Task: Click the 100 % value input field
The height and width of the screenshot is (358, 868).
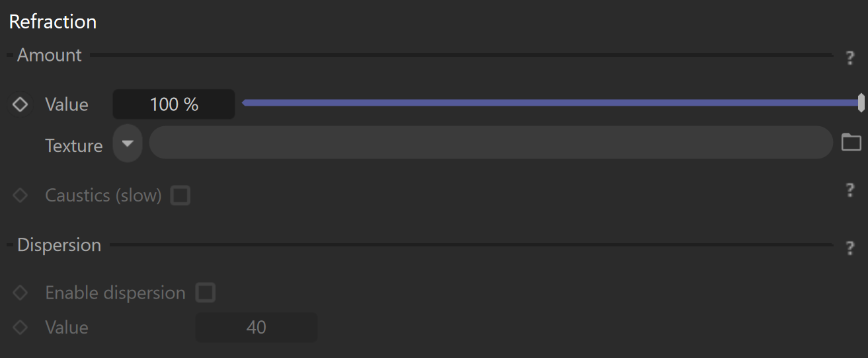Action: [x=174, y=104]
